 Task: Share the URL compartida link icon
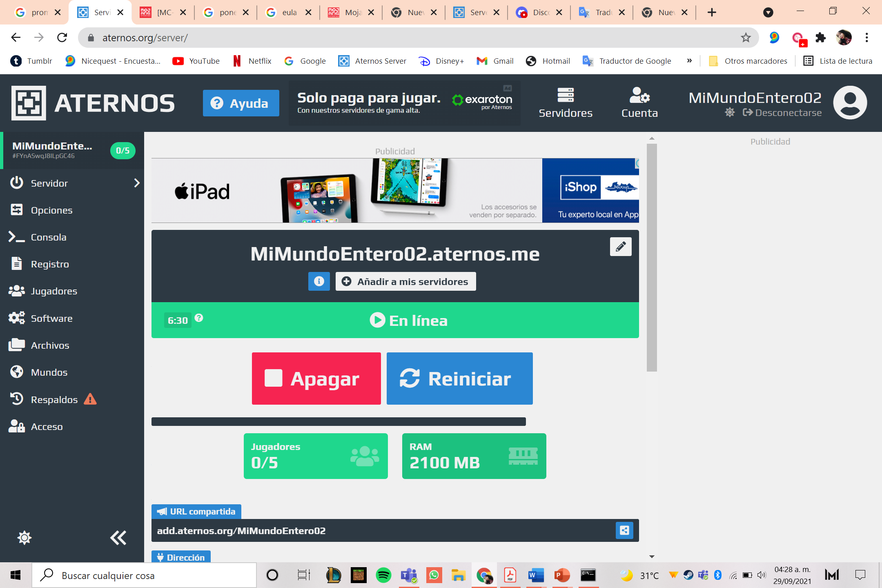tap(624, 530)
